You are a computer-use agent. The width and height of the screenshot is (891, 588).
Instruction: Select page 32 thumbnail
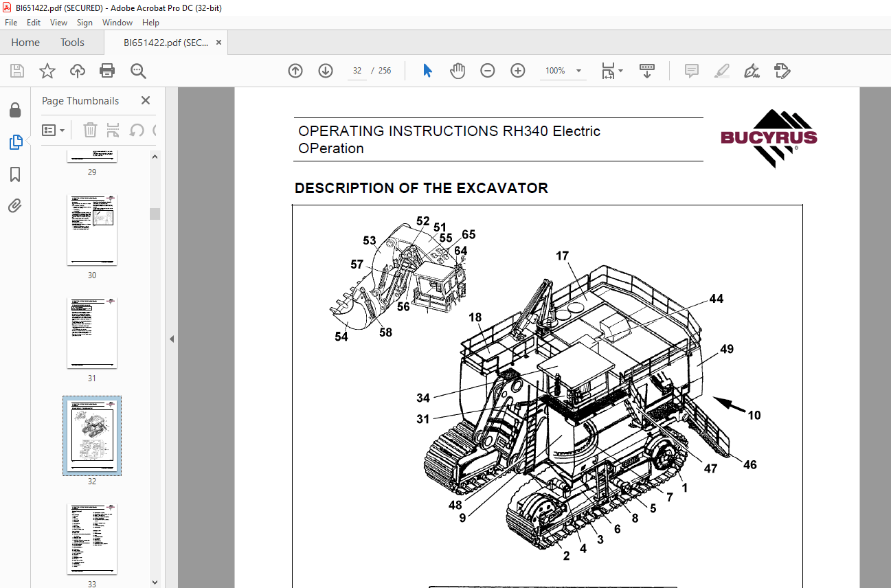(x=92, y=436)
